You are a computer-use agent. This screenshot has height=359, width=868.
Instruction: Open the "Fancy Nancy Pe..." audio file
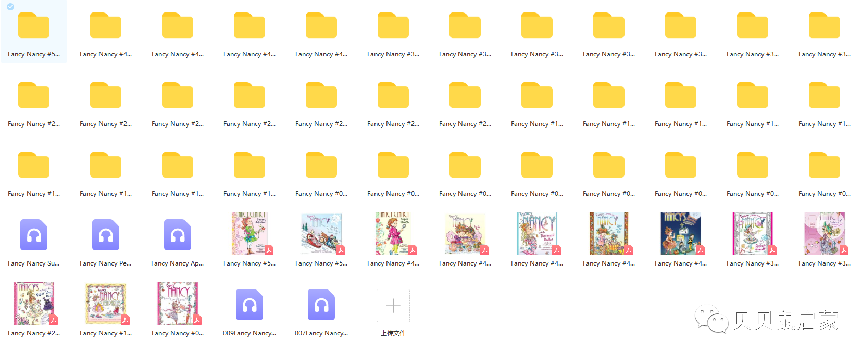click(x=105, y=235)
